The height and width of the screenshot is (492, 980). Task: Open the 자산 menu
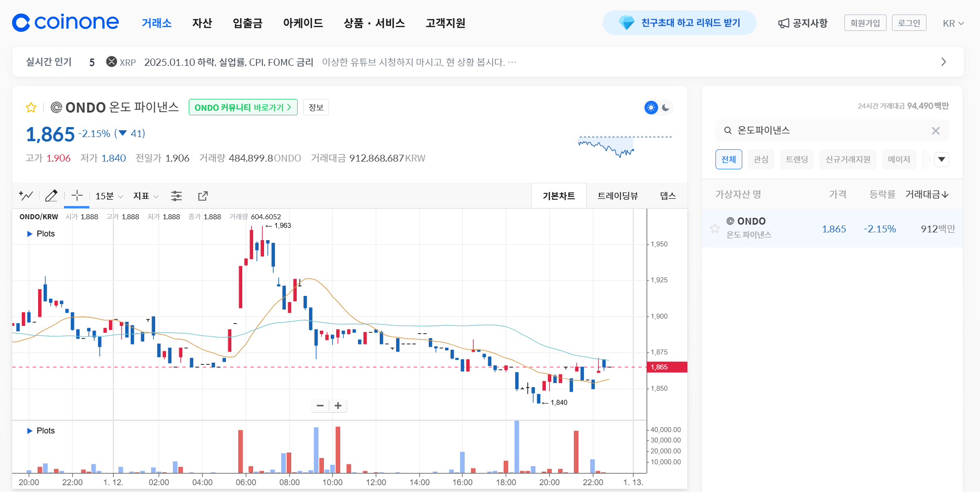pos(202,23)
